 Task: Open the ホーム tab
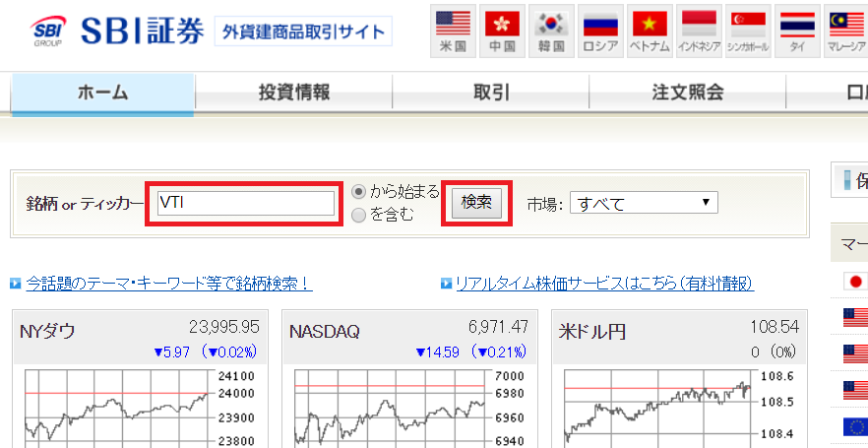click(x=103, y=93)
